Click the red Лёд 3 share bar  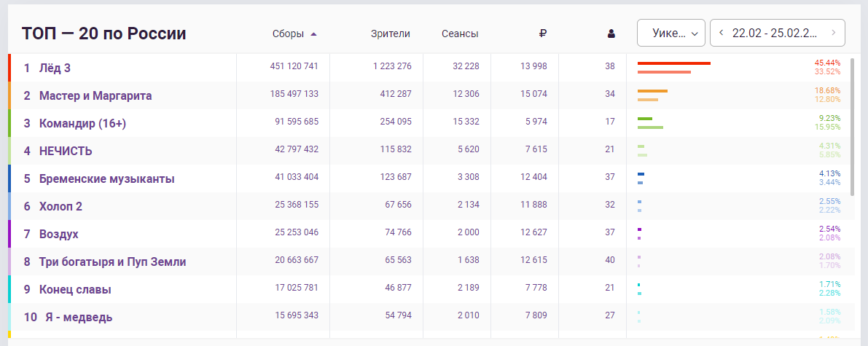click(x=673, y=63)
